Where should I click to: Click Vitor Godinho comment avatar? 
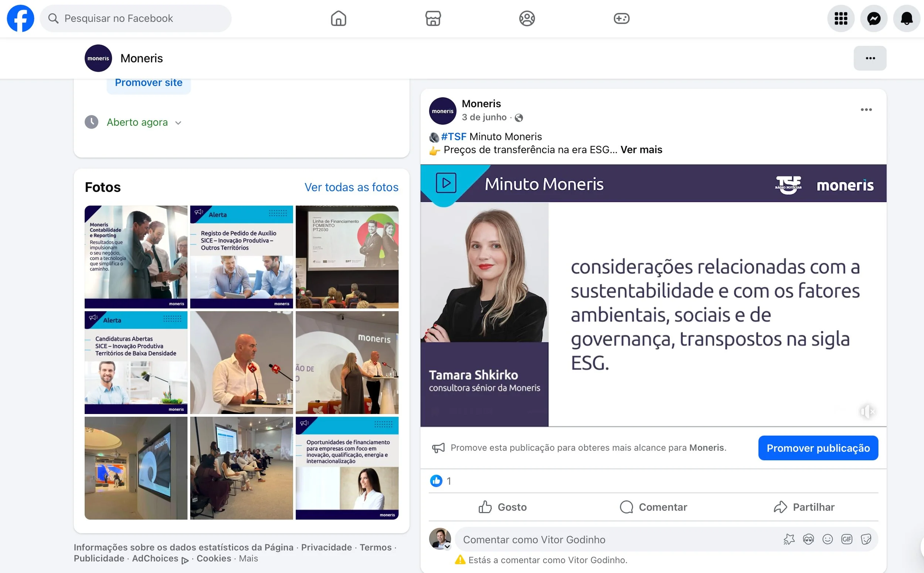(x=439, y=539)
